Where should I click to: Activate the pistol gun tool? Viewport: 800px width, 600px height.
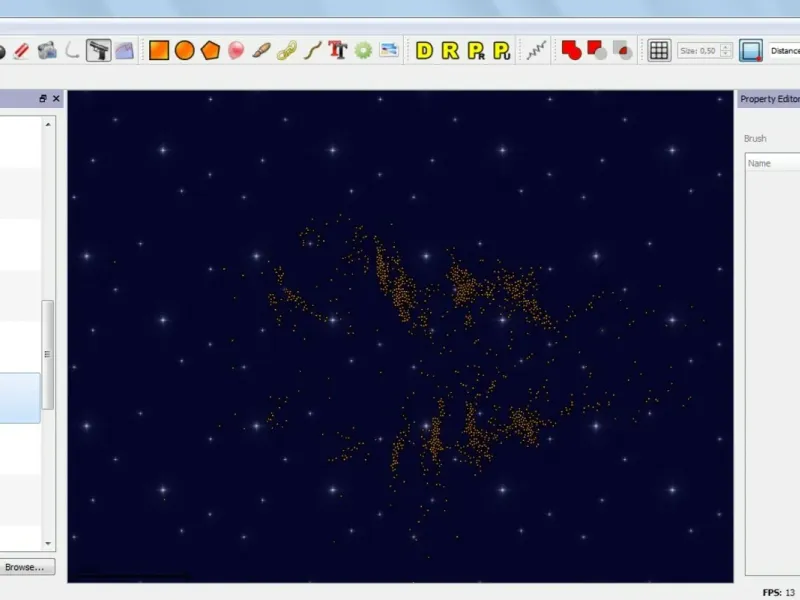[x=98, y=51]
